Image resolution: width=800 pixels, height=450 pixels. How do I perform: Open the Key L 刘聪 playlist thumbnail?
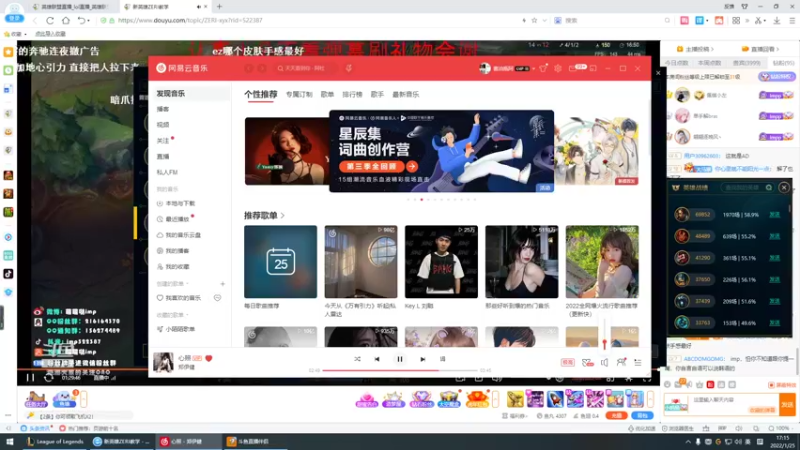(441, 262)
